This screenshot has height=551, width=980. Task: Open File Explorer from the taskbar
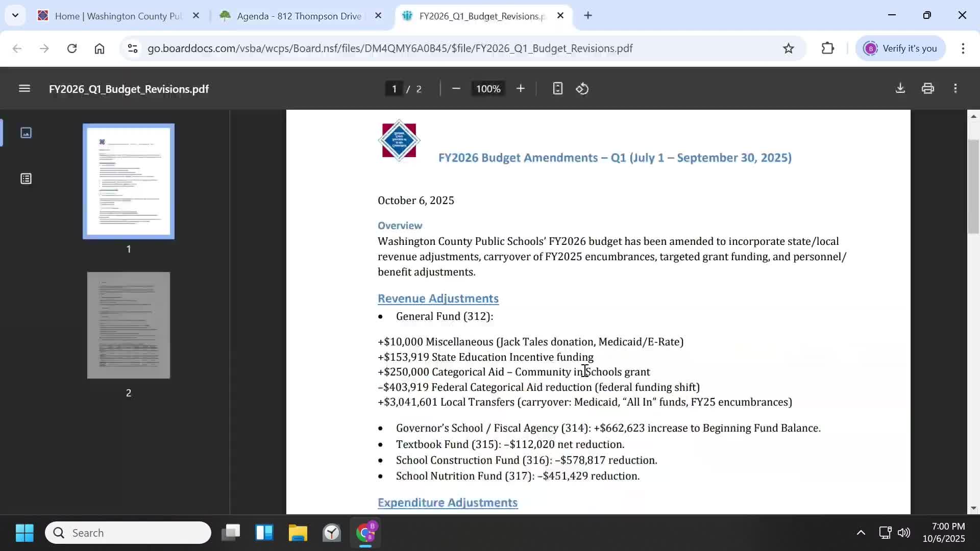point(298,533)
